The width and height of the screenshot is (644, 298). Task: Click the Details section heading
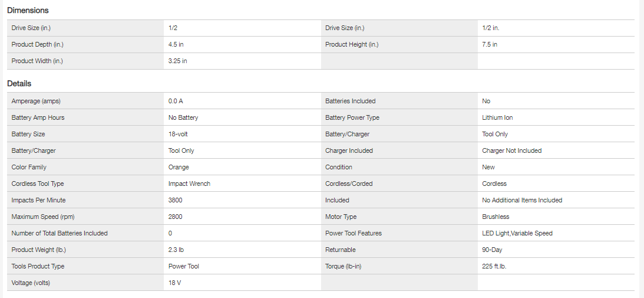point(19,83)
